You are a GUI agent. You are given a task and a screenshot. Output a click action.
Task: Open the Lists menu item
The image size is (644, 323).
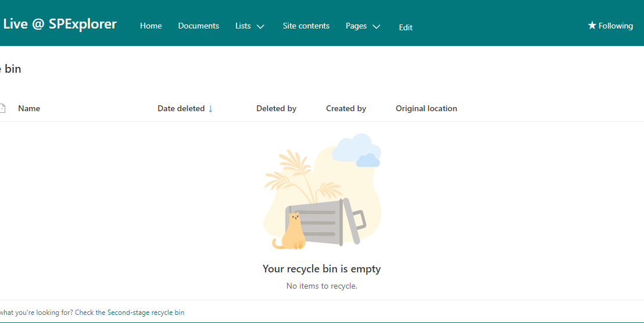pos(243,26)
